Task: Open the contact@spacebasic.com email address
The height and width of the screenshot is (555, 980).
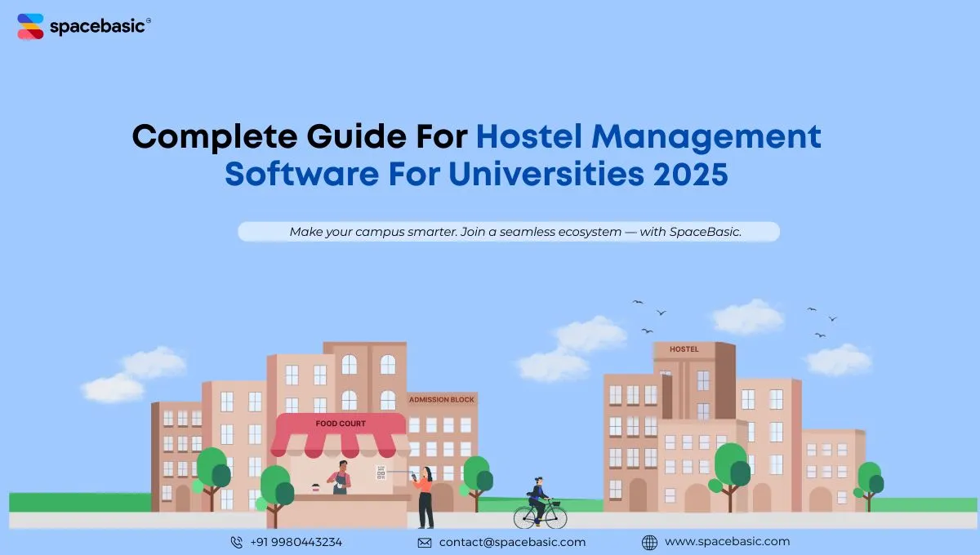Action: tap(512, 542)
